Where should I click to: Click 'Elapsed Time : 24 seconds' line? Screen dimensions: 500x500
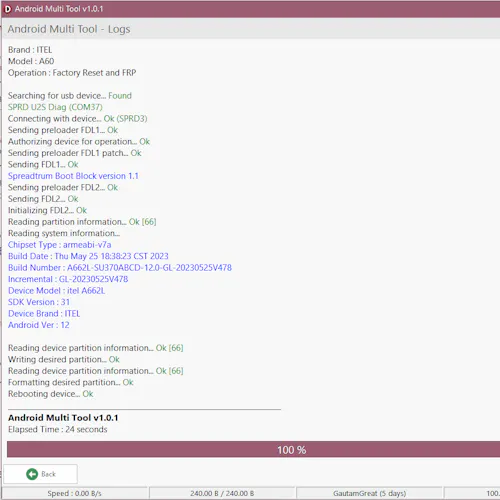[x=58, y=429]
